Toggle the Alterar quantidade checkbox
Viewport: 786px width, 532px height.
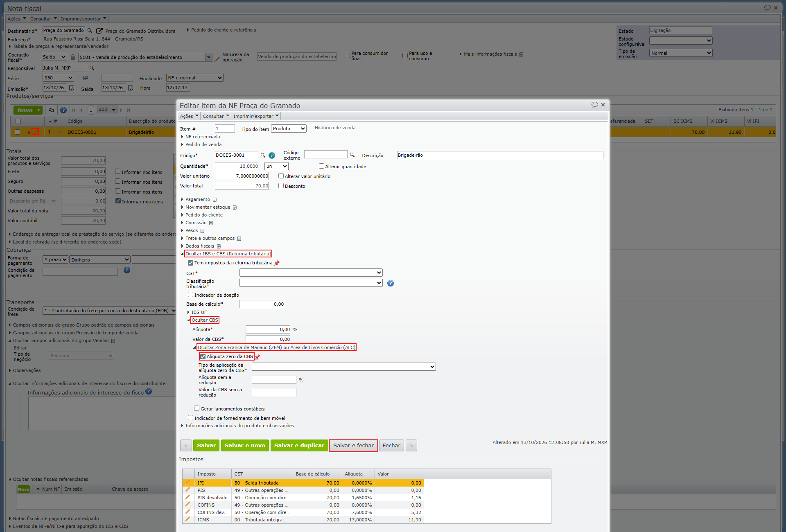tap(321, 166)
